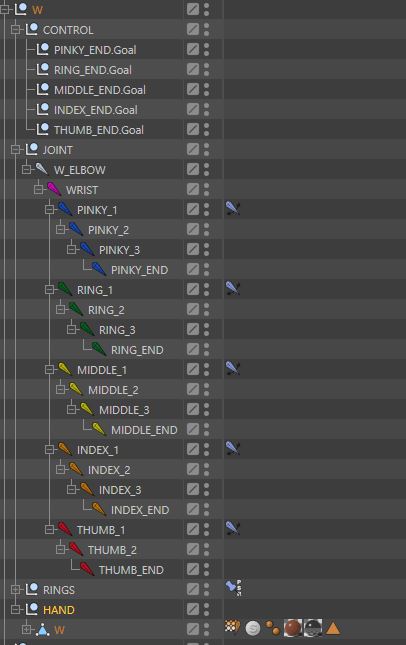Viewport: 406px width, 645px height.
Task: Click the green RING_2 joint icon
Action: (75, 309)
